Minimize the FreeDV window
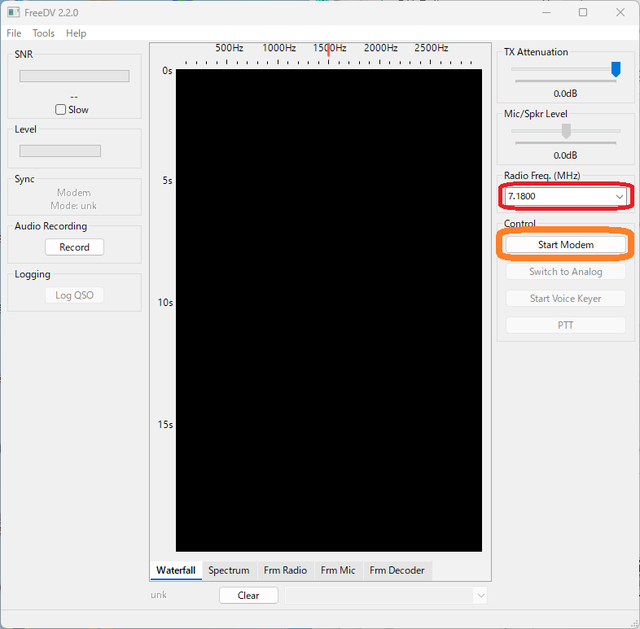 [x=546, y=12]
